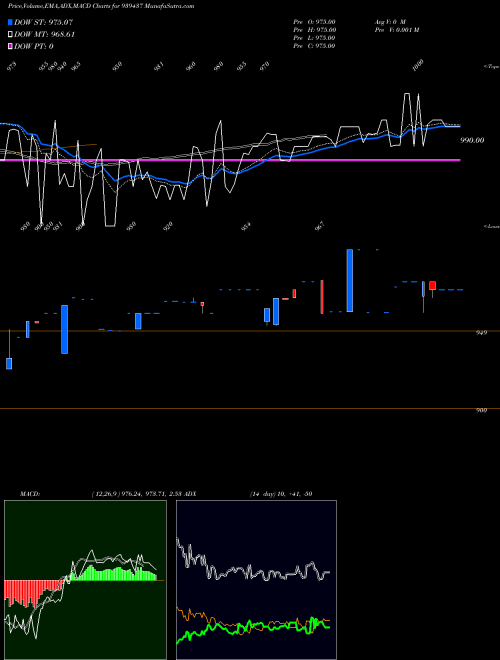Image resolution: width=500 pixels, height=660 pixels.
Task: Click the 'Pre O: 975.00' open value
Action: (x=314, y=22)
